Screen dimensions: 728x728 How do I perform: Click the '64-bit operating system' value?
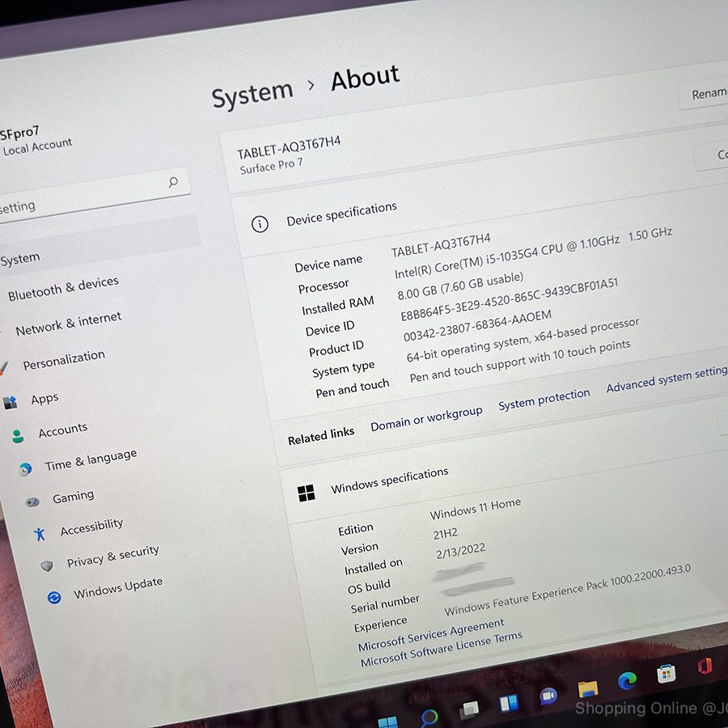tap(523, 340)
